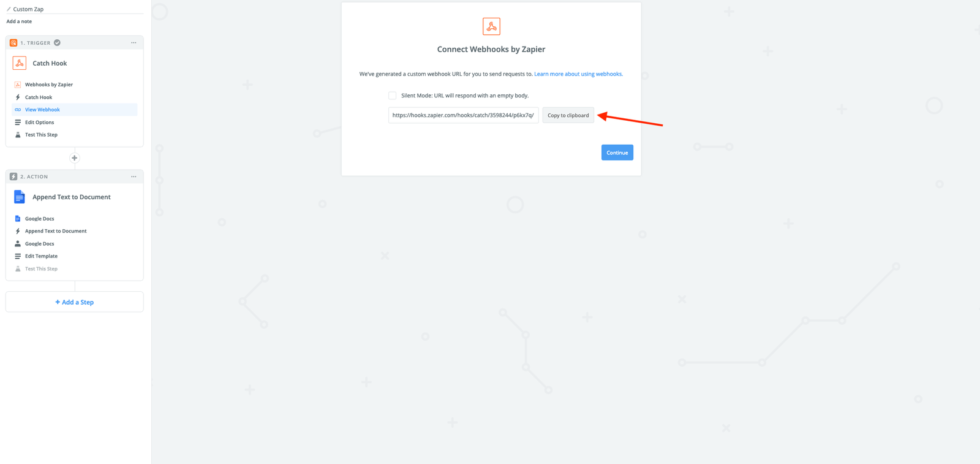This screenshot has width=980, height=464.
Task: Open the trigger step three-dot menu
Action: pos(134,43)
